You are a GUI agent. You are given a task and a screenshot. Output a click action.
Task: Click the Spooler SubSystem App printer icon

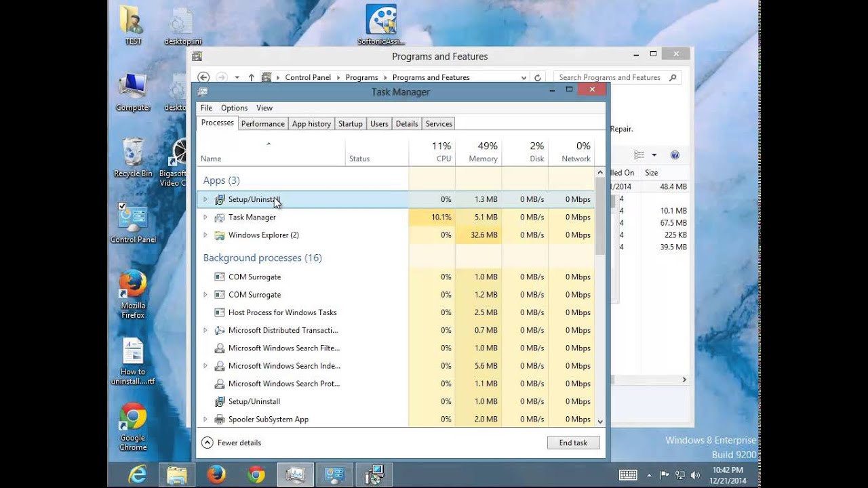[220, 419]
